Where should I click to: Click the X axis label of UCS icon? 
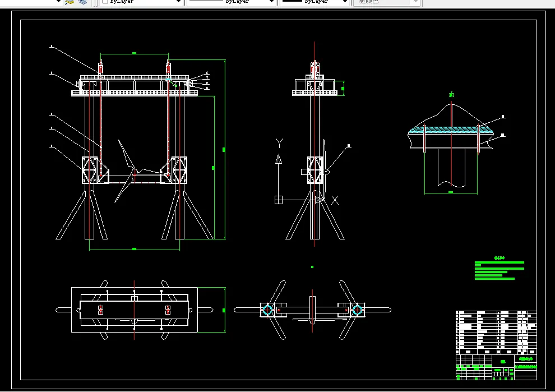(x=335, y=200)
